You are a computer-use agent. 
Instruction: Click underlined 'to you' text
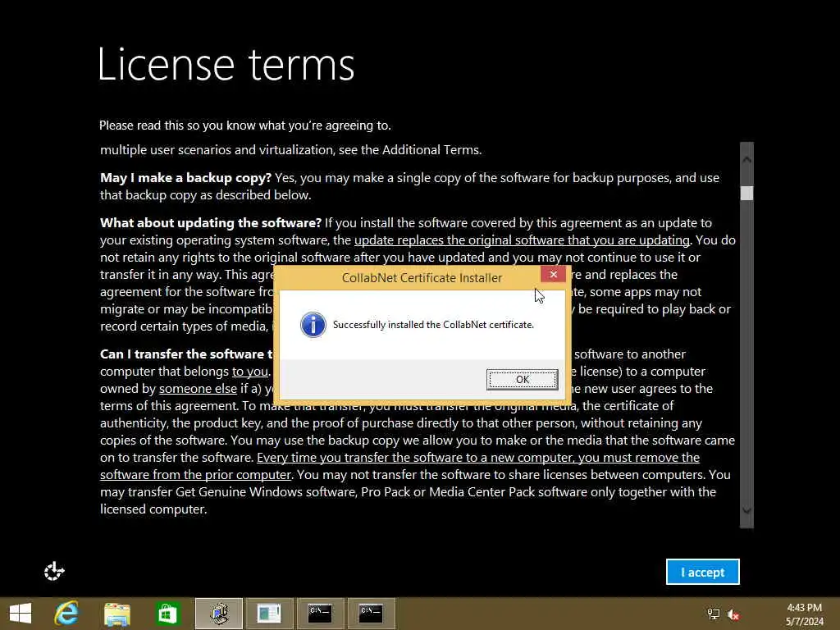pos(249,372)
